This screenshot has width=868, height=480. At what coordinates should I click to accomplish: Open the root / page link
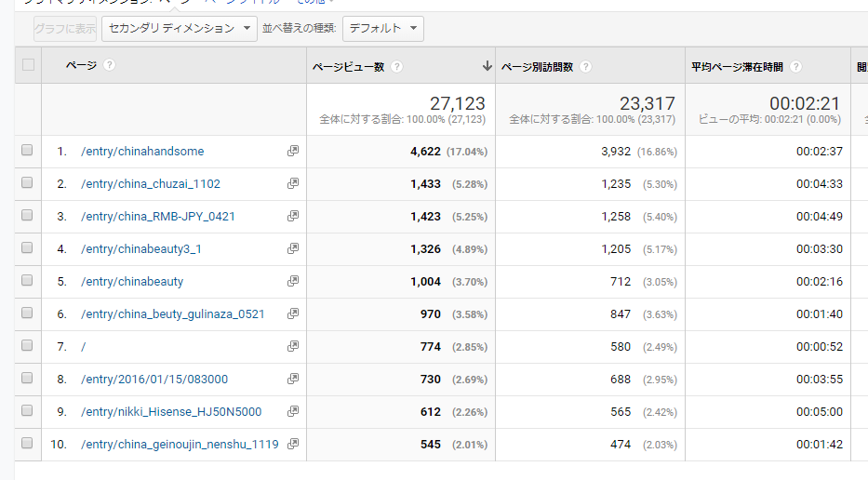point(84,347)
